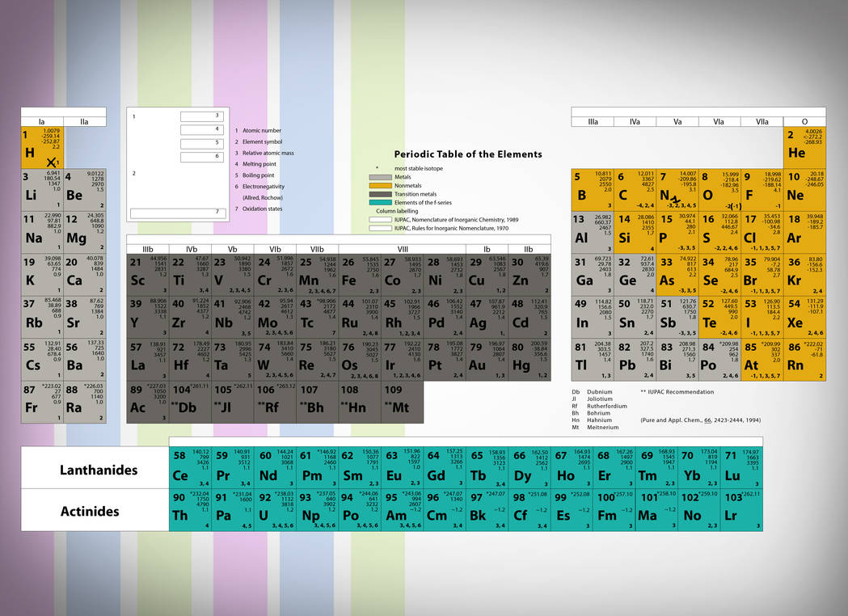Select the Tungsten (W) cell
The image size is (848, 616).
pyautogui.click(x=276, y=360)
